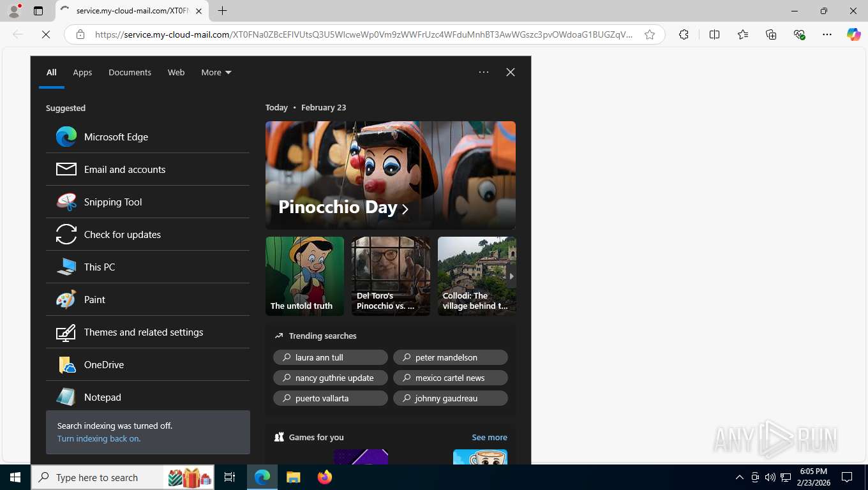This screenshot has width=868, height=490.
Task: Search trending 'puerto vallarta'
Action: pyautogui.click(x=331, y=398)
